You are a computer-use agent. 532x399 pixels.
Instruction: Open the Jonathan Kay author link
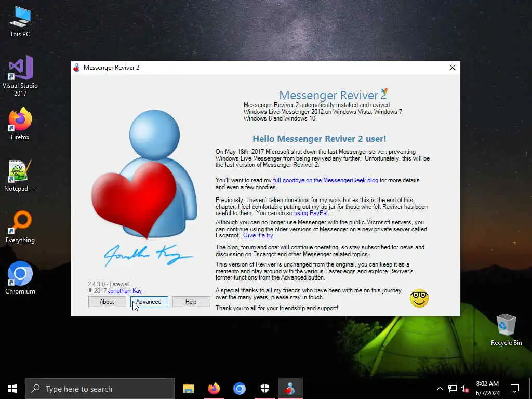tap(125, 291)
